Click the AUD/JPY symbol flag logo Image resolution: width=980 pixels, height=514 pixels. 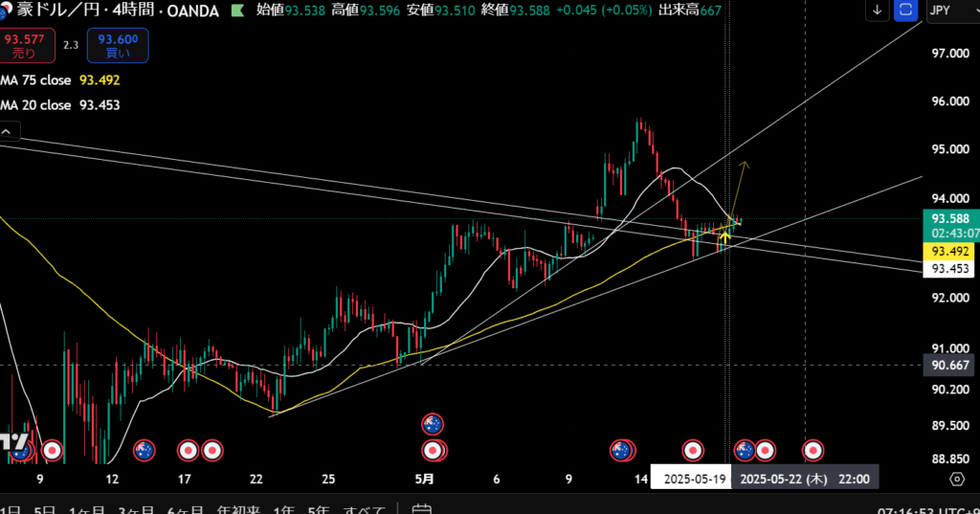coord(5,11)
